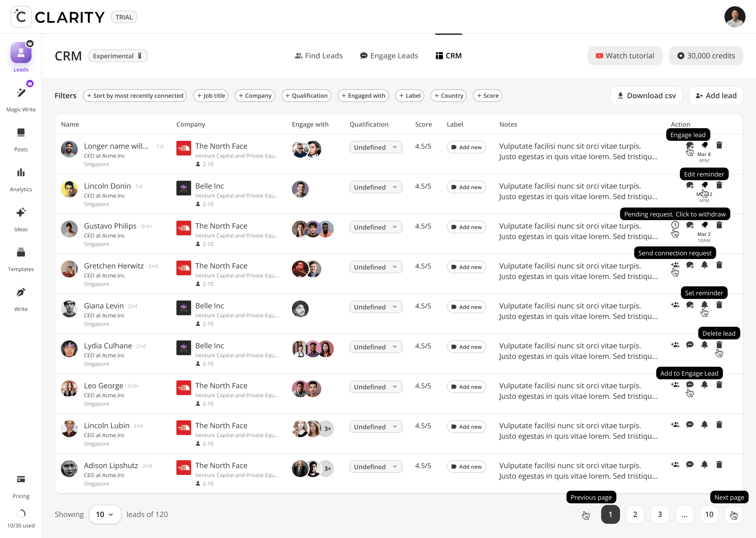This screenshot has height=538, width=756.
Task: Switch to Engage Leads tab
Action: point(389,56)
